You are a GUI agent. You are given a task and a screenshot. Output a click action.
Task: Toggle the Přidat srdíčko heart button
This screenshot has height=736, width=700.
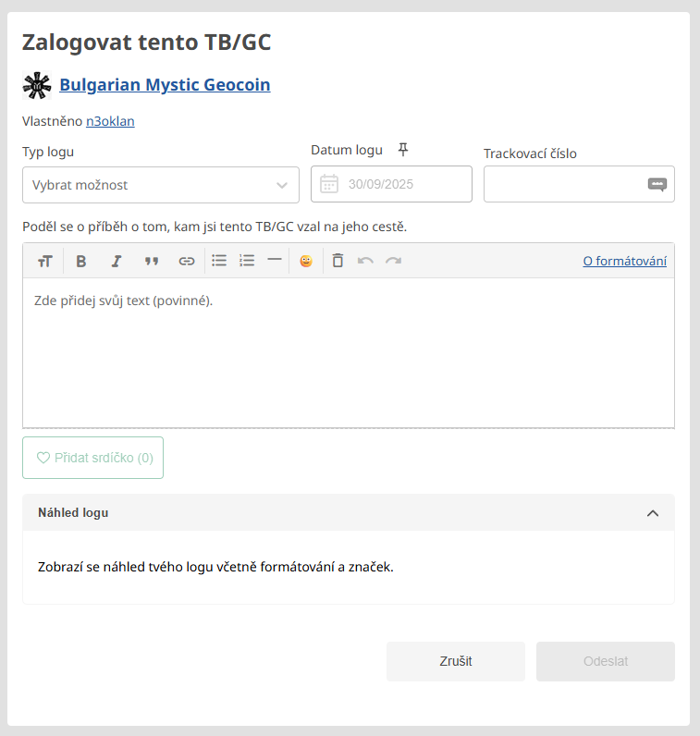[93, 458]
